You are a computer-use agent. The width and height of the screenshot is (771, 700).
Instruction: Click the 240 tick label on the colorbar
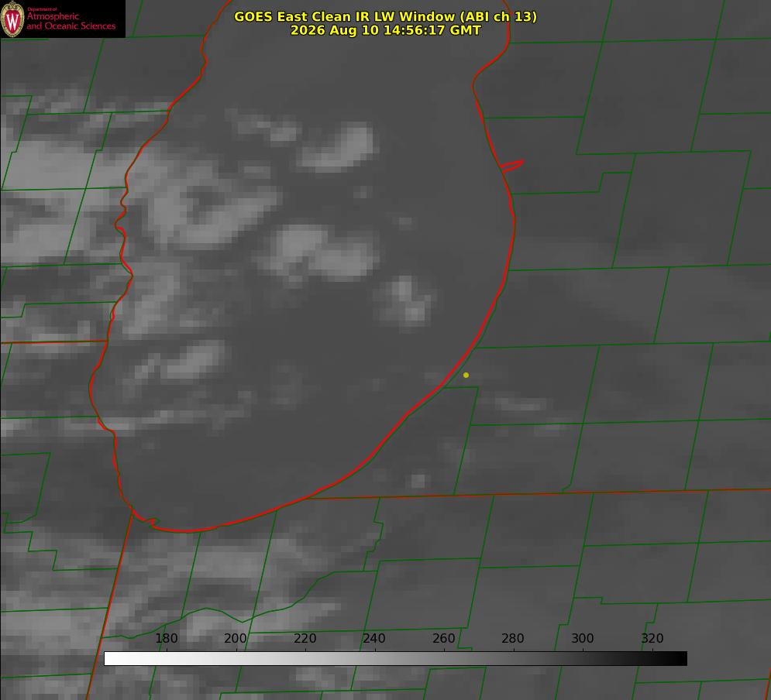tap(374, 638)
